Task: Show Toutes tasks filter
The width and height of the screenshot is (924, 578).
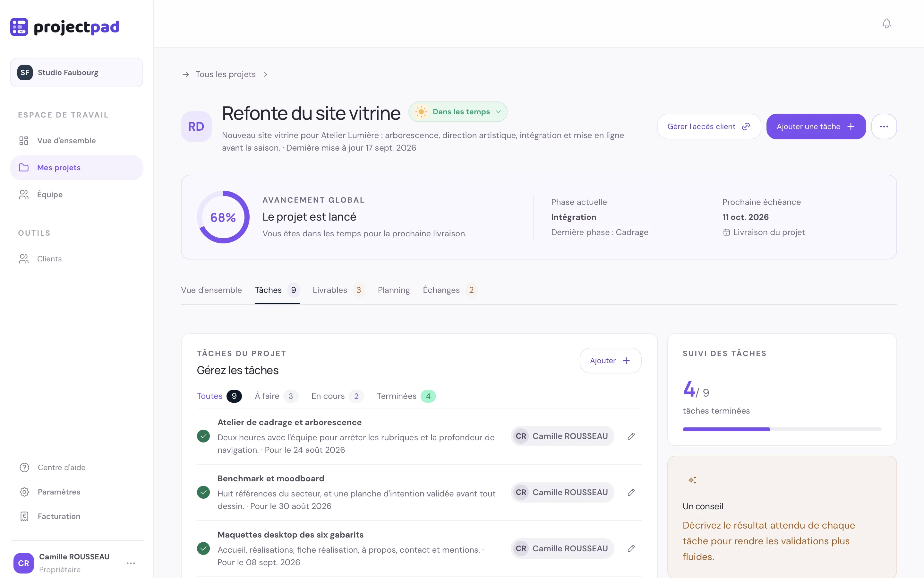Action: [x=219, y=396]
